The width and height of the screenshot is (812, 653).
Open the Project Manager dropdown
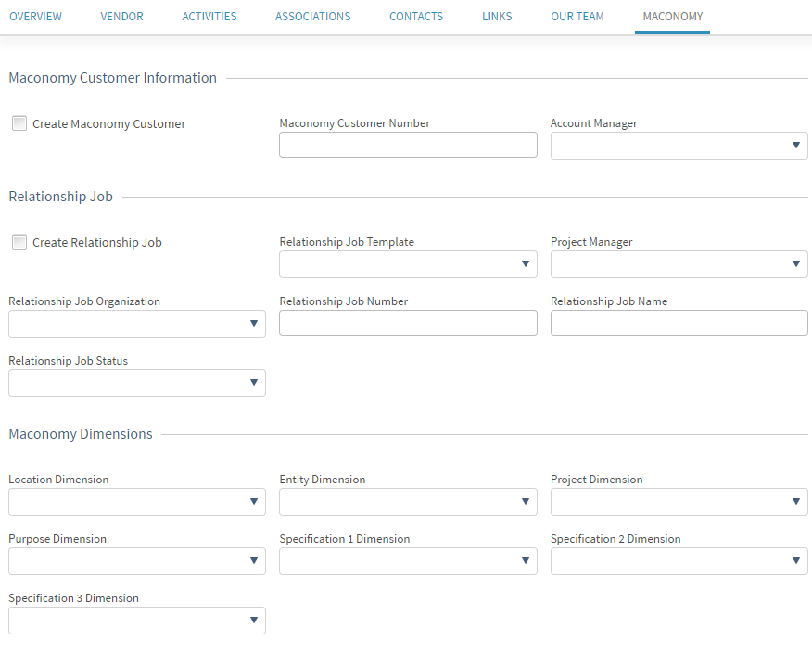[x=679, y=264]
